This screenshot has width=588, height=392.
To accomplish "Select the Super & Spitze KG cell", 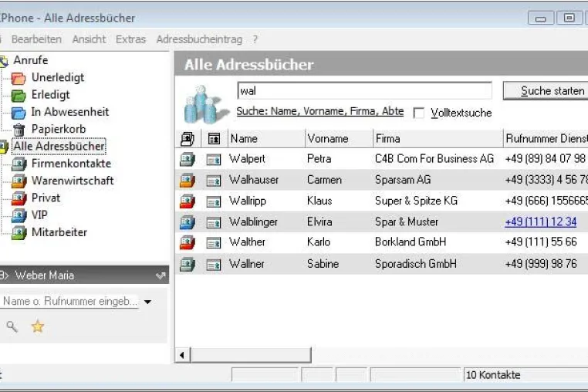I will 416,201.
